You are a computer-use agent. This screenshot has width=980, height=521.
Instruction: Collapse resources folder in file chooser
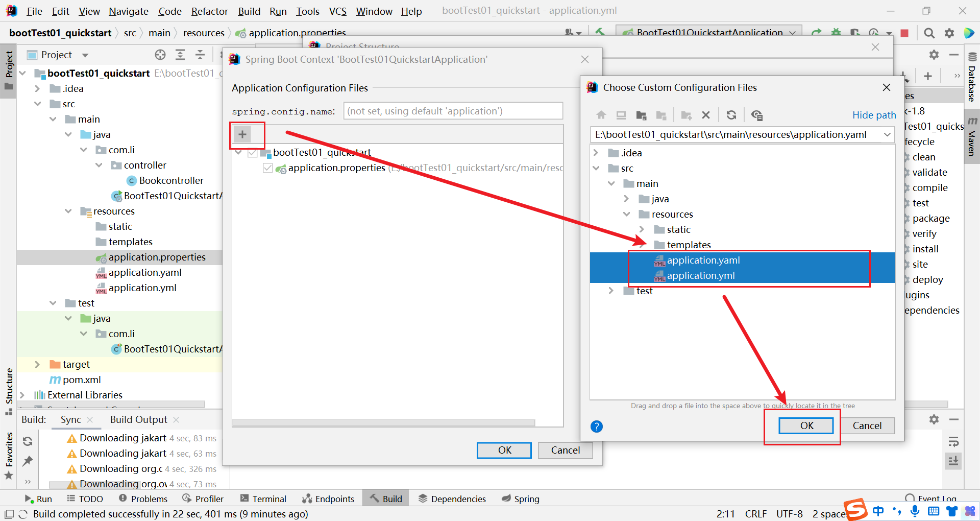click(x=626, y=214)
